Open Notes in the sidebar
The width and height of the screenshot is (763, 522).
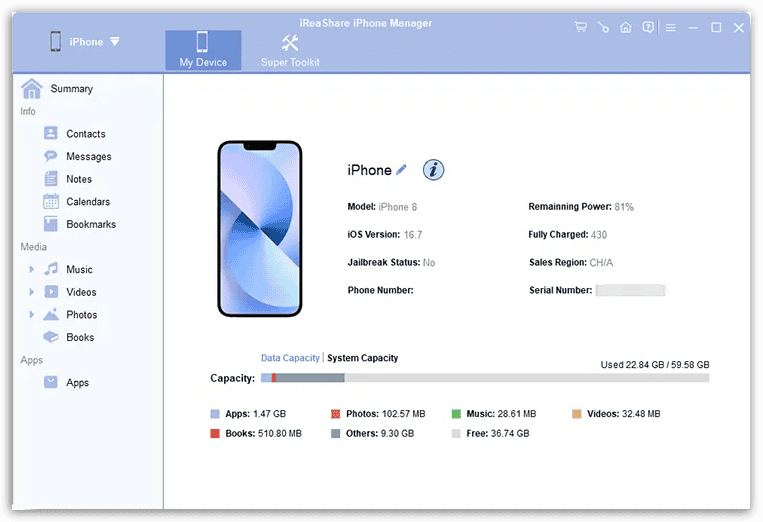(x=79, y=179)
